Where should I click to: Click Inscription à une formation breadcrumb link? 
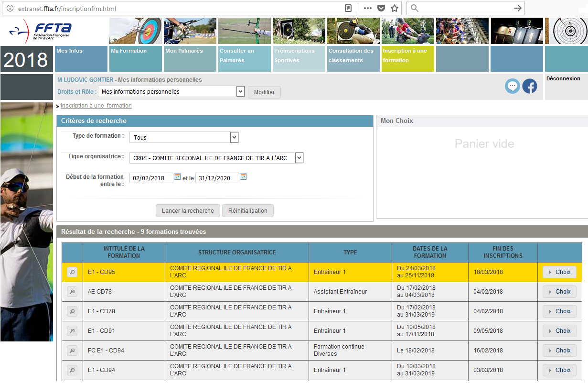(x=96, y=106)
